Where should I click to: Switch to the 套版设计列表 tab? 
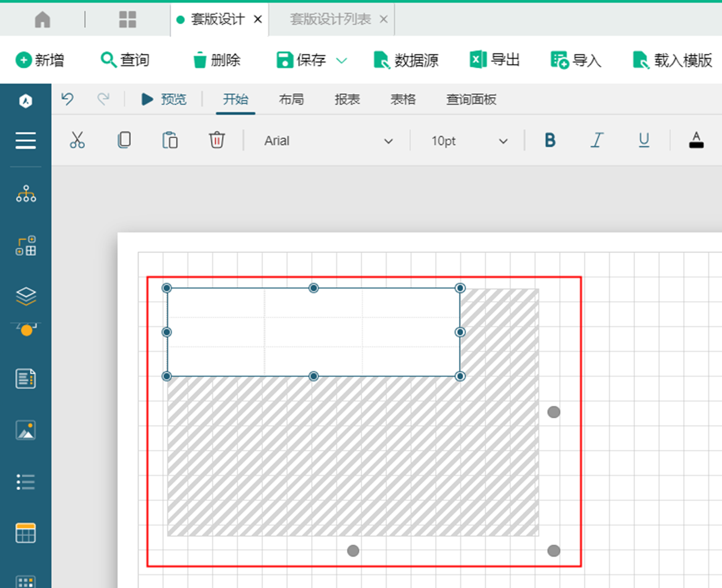pos(330,19)
